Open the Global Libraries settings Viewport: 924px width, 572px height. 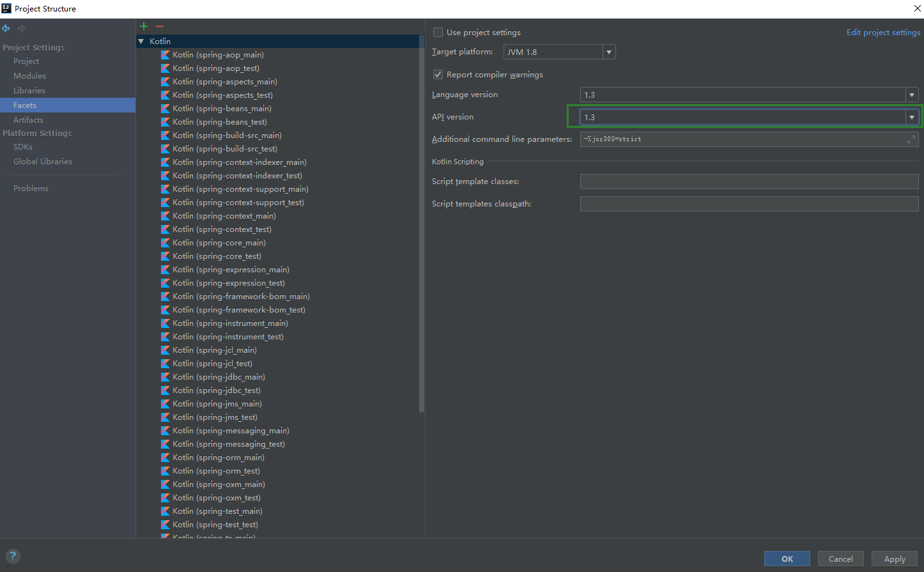(43, 162)
